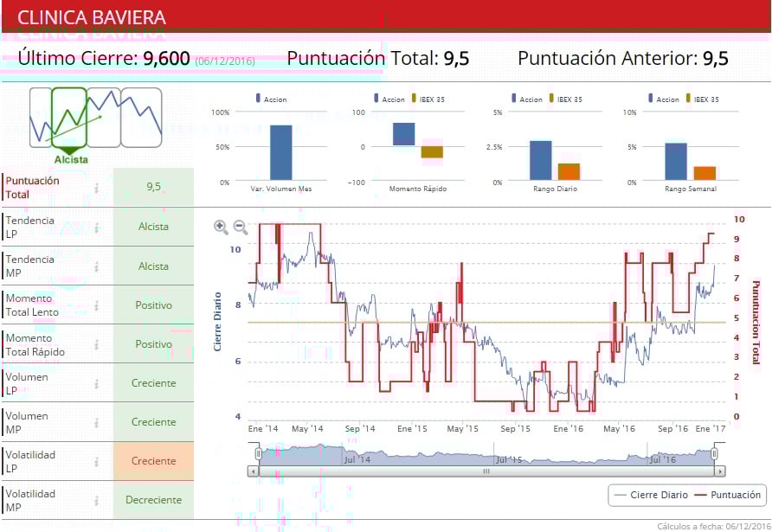This screenshot has height=532, width=772.
Task: Click the 9,5 cell of Puntuación Total
Action: [153, 187]
